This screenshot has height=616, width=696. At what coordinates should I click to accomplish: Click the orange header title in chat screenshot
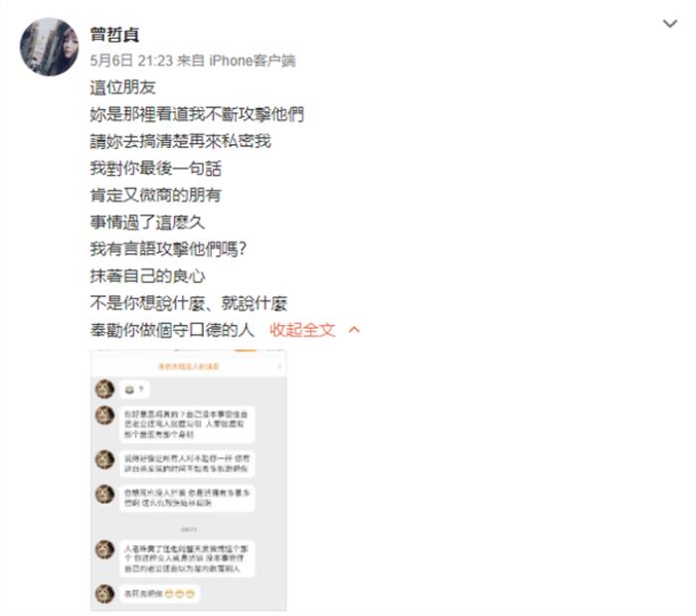point(189,367)
